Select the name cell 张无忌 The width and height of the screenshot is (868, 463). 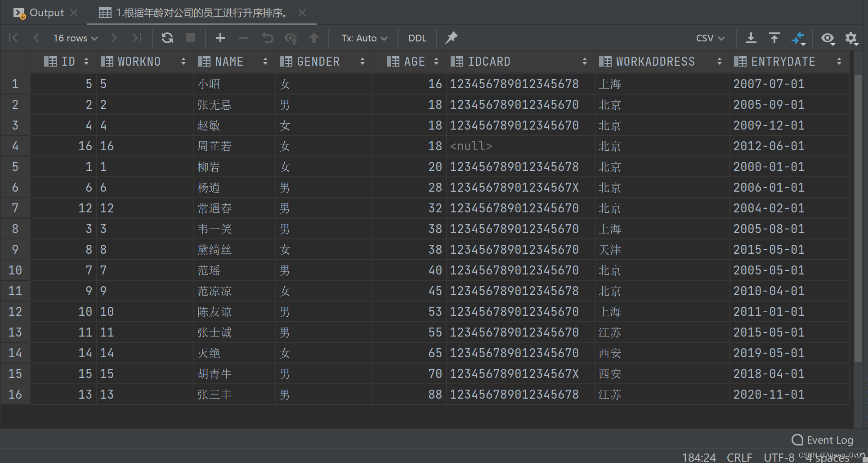coord(234,105)
